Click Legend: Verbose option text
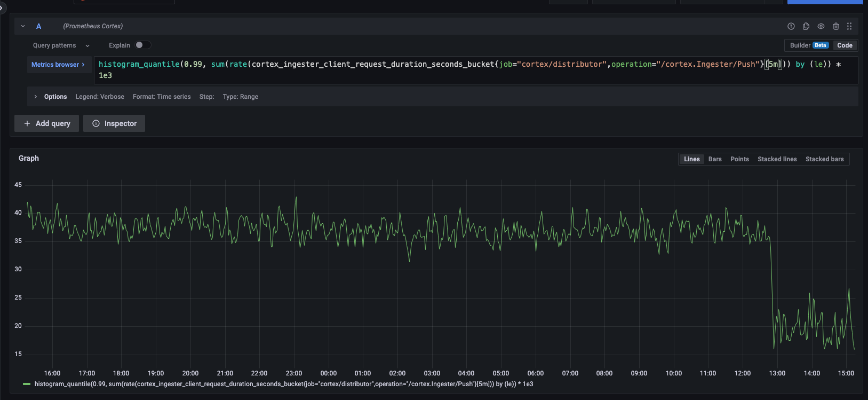This screenshot has width=868, height=400. [x=100, y=97]
